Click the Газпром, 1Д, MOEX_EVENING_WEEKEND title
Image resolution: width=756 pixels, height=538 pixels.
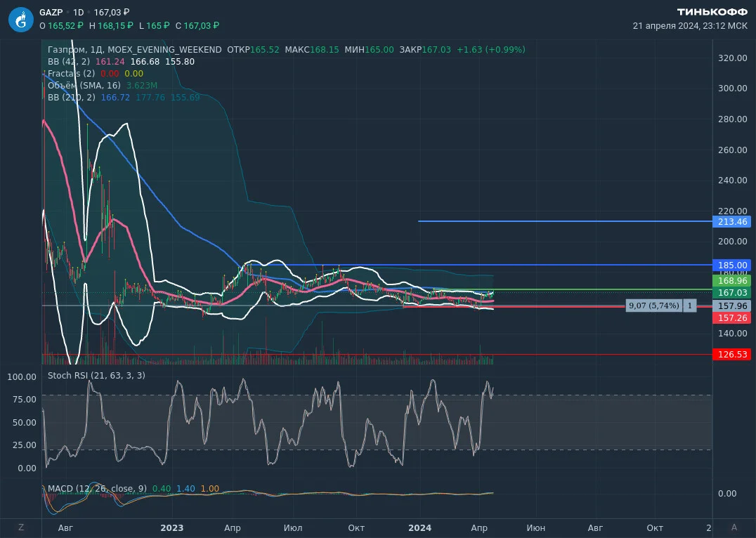pyautogui.click(x=134, y=50)
